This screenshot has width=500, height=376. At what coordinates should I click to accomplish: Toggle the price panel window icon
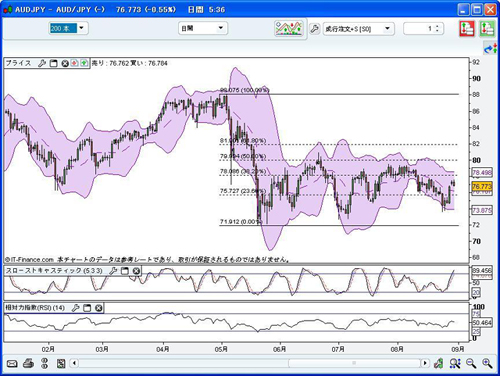53,63
